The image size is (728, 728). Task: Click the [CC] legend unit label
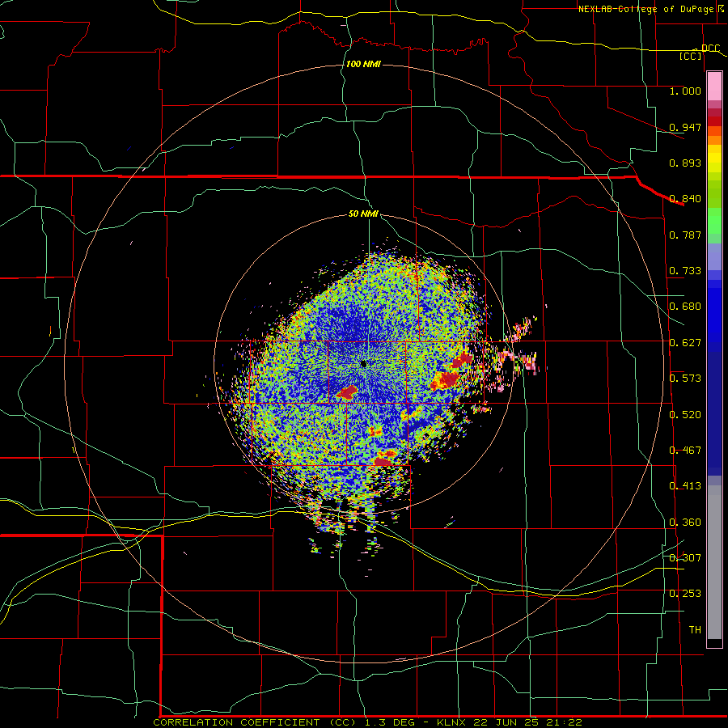pos(691,56)
